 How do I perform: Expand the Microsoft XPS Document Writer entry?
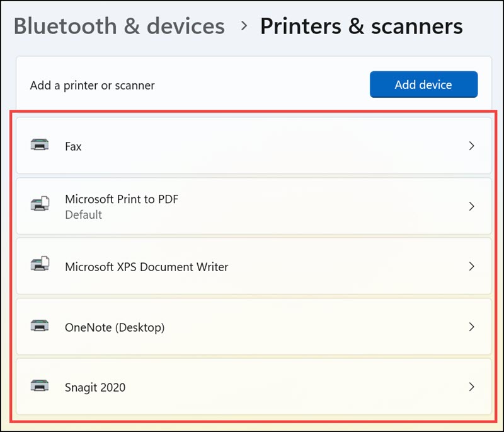click(x=471, y=267)
